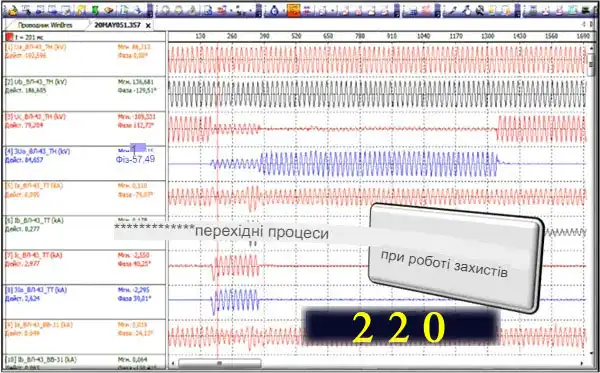Image resolution: width=600 pixels, height=373 pixels.
Task: Click the 260 mark on the time ruler
Action: (x=232, y=36)
